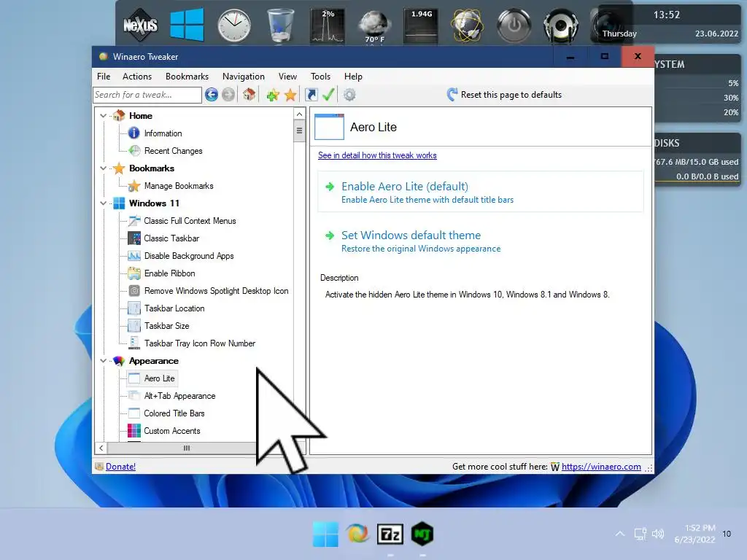Click the Nexus logo in the dock
This screenshot has height=560, width=747.
[x=140, y=25]
